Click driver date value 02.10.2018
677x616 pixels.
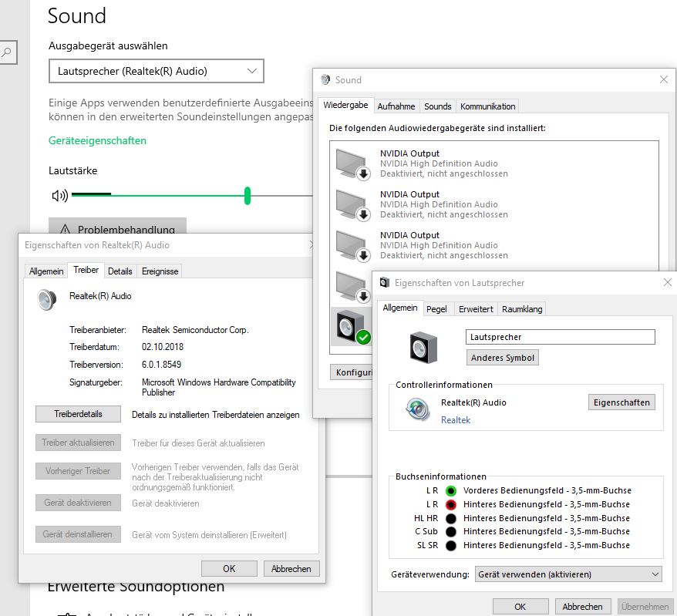[163, 347]
